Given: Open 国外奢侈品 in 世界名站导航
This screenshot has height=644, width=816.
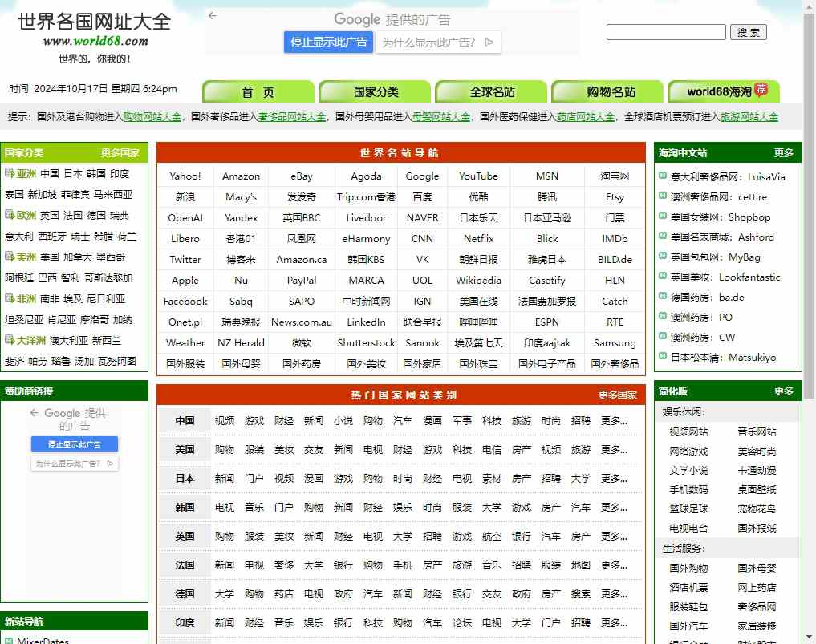Looking at the screenshot, I should [x=614, y=363].
